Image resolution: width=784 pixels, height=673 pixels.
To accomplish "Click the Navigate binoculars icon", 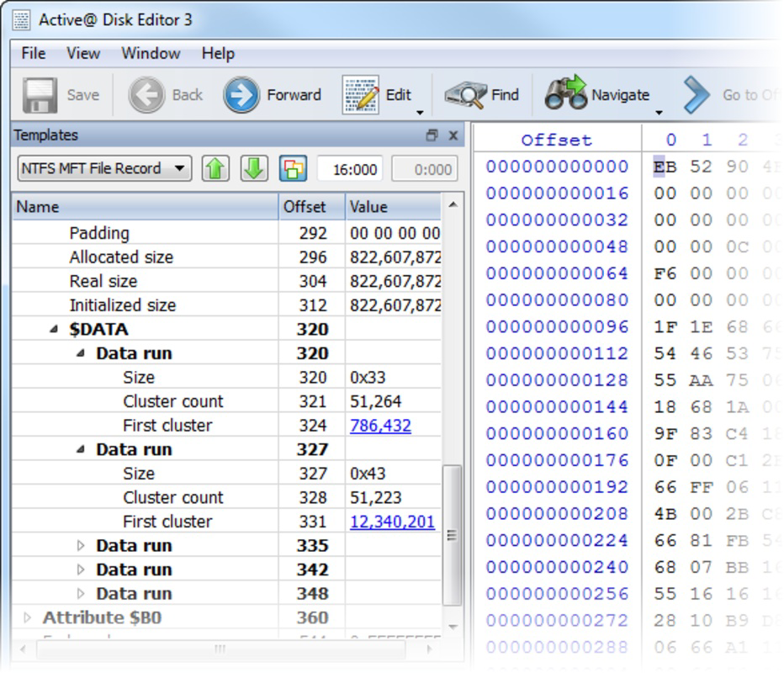I will pos(565,93).
